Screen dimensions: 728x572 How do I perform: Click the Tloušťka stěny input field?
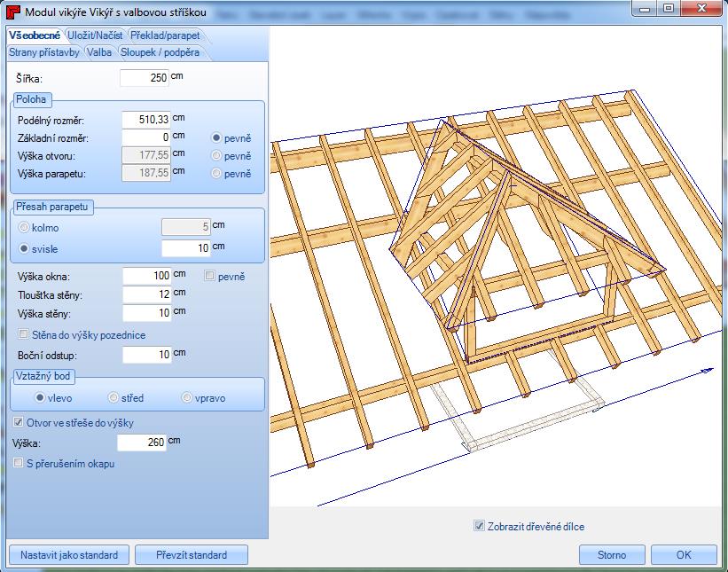tap(147, 294)
